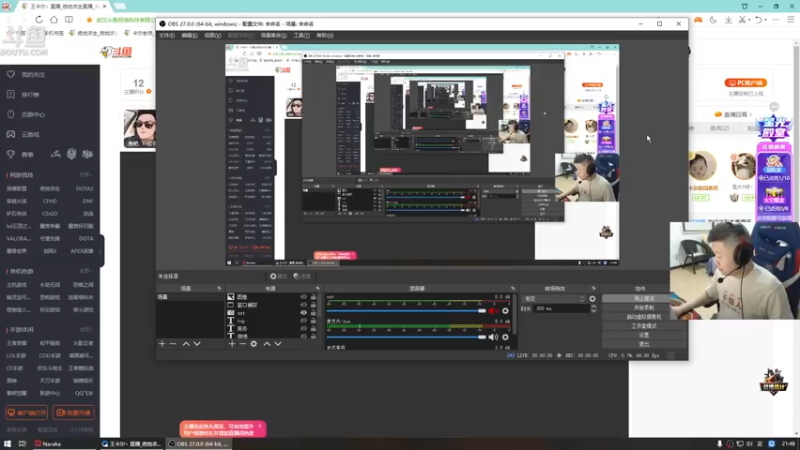The height and width of the screenshot is (450, 800).
Task: Open source Properties button above Sources panel
Action: pyautogui.click(x=279, y=276)
